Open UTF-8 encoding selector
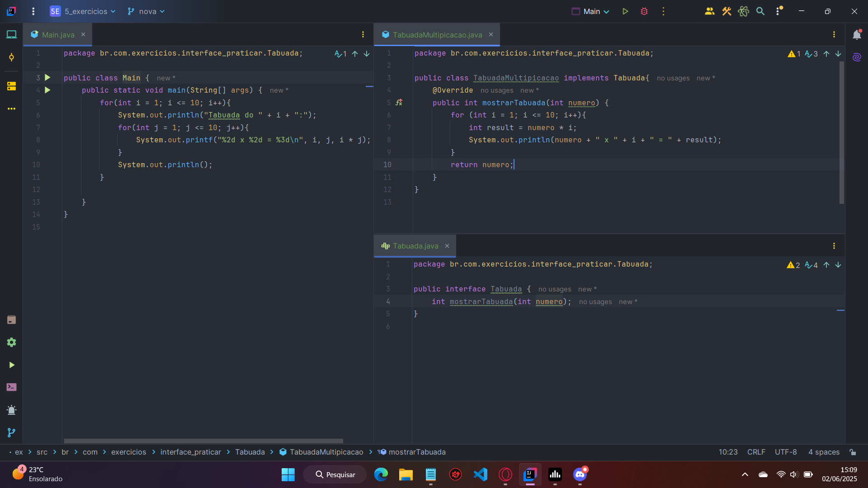The width and height of the screenshot is (868, 488). [786, 452]
